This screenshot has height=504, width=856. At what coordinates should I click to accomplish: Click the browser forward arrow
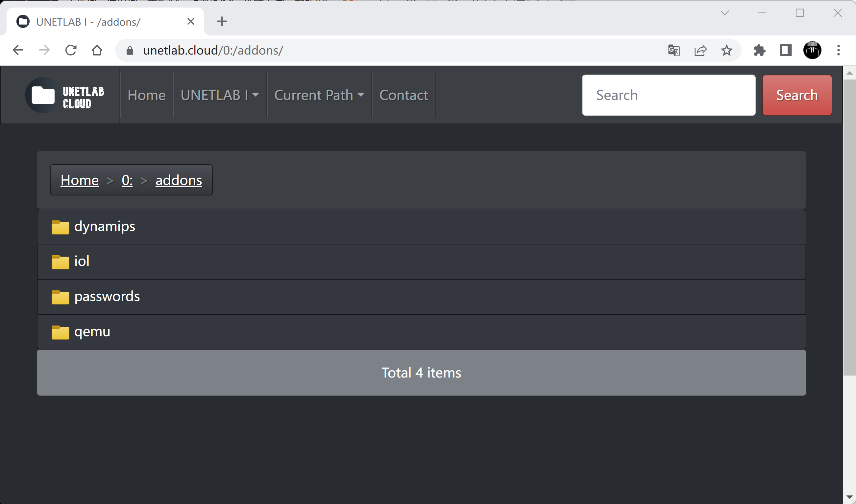(x=44, y=50)
